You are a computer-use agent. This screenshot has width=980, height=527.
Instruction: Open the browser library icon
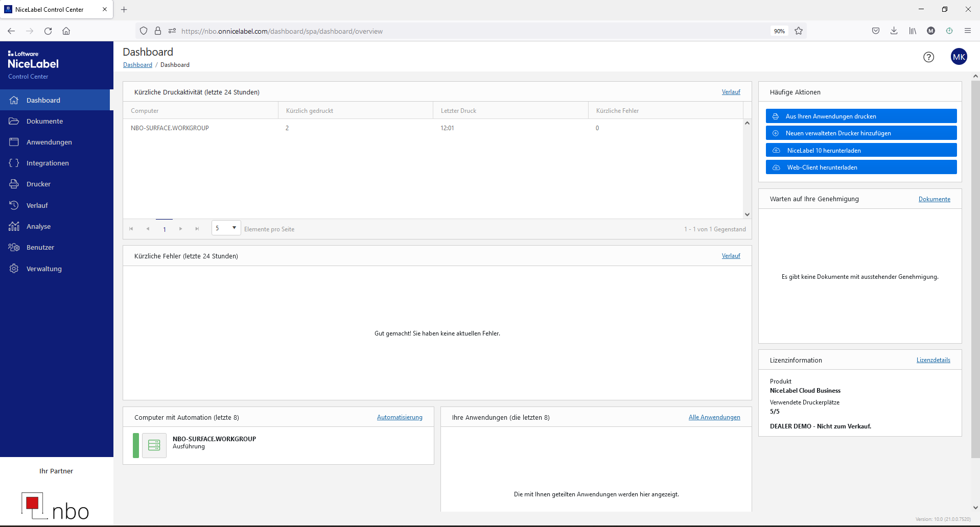(912, 31)
